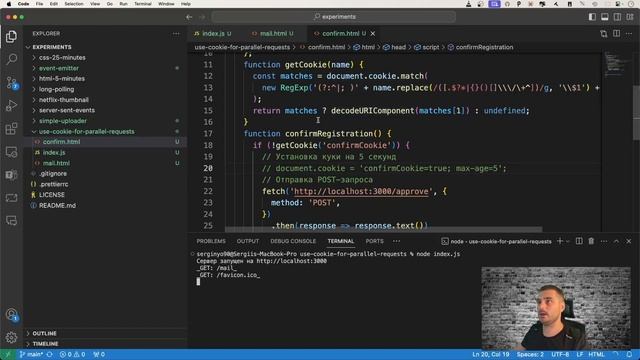The width and height of the screenshot is (640, 360).
Task: Open Manage settings gear
Action: (11, 337)
